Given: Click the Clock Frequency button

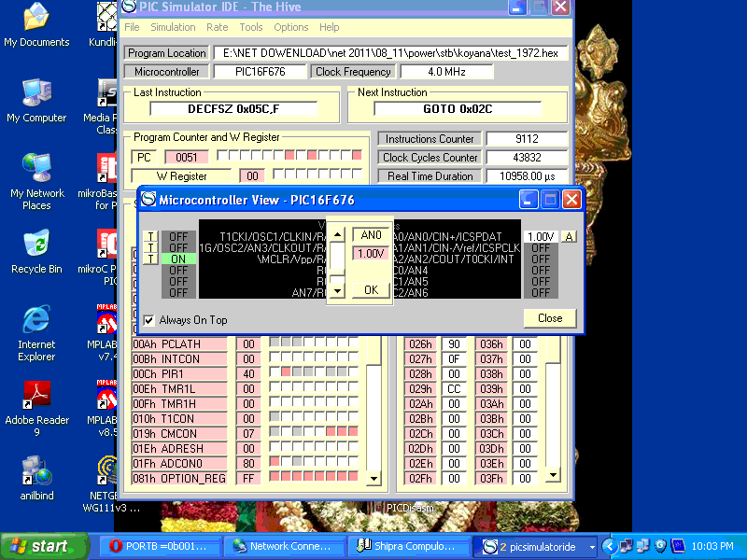Looking at the screenshot, I should tap(353, 72).
